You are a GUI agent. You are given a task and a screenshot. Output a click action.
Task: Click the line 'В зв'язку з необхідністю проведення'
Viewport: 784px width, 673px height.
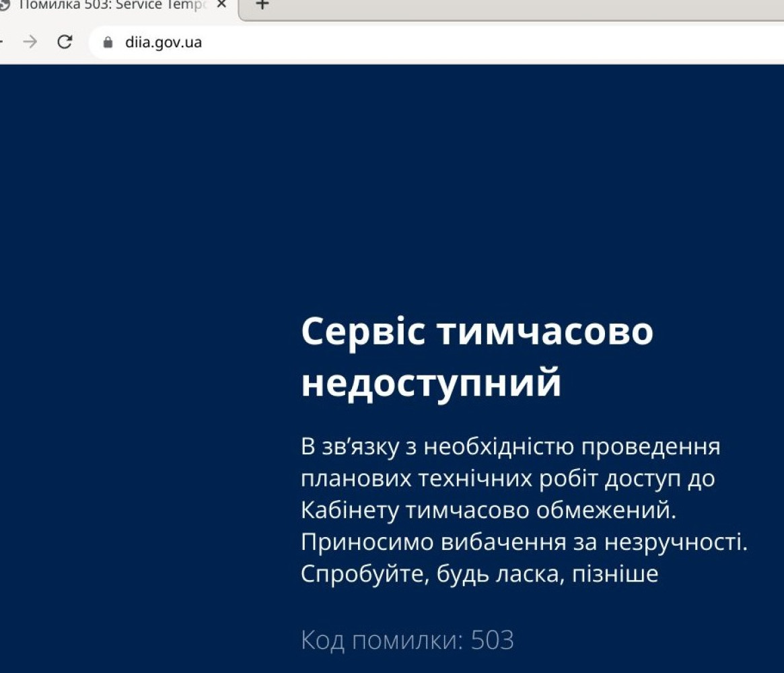510,446
